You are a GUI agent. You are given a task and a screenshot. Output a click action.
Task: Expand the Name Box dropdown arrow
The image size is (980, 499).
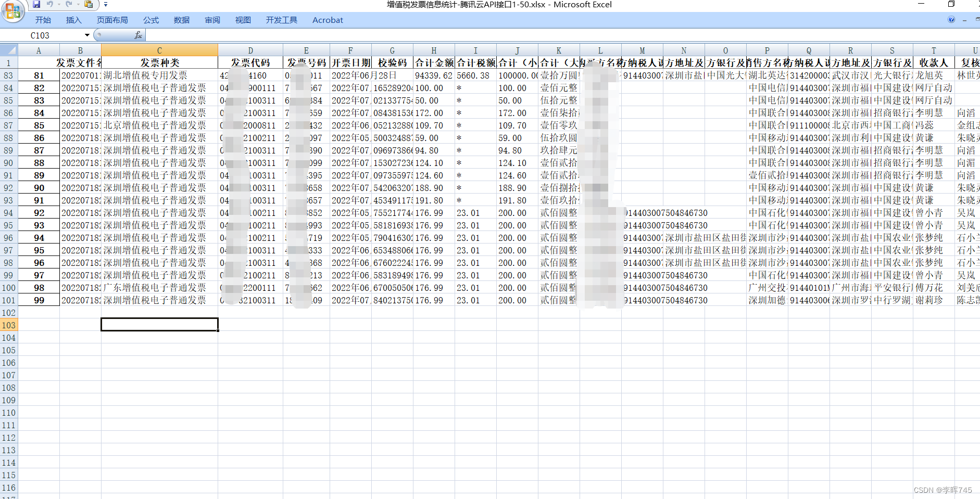click(87, 35)
